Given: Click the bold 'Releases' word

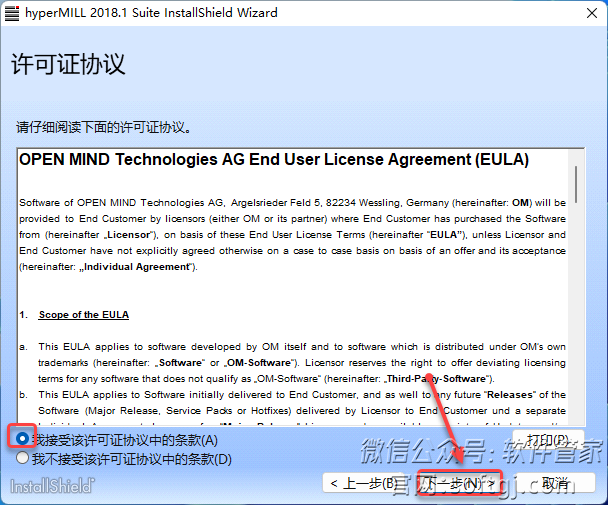Looking at the screenshot, I should (x=510, y=394).
